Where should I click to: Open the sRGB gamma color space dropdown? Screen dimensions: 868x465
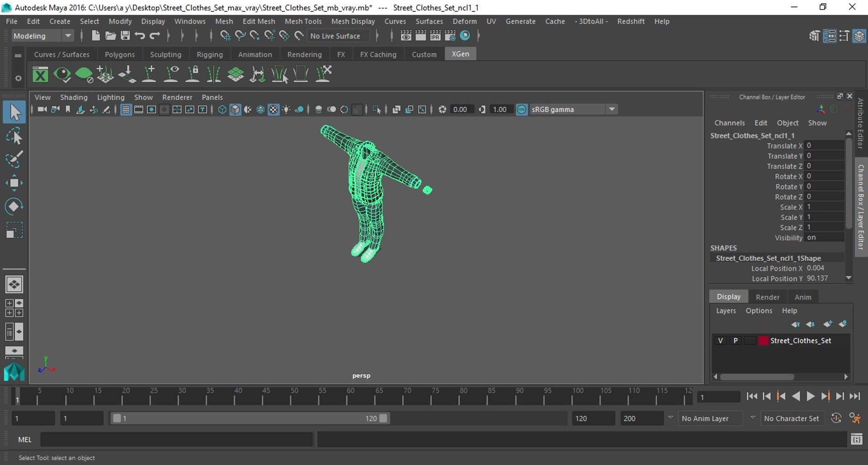tap(573, 109)
